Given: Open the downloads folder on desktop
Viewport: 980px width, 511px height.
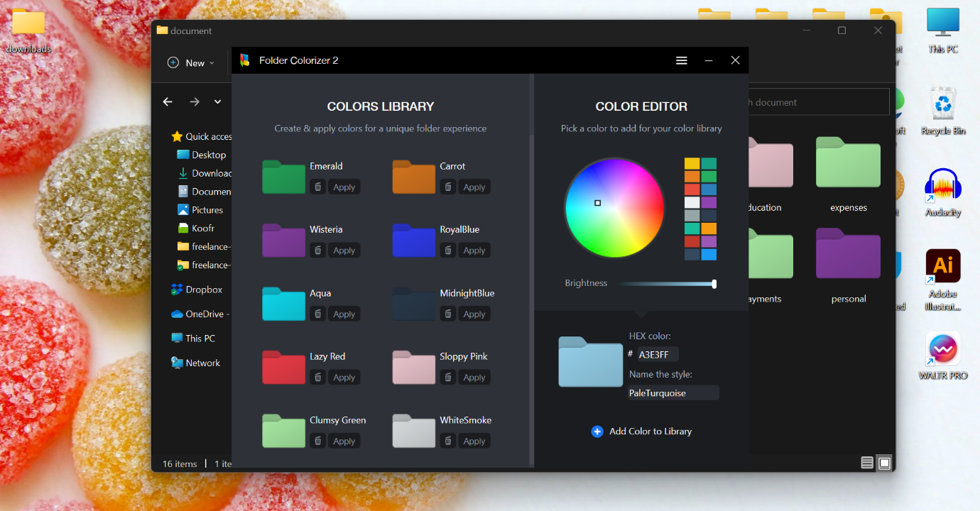Looking at the screenshot, I should click(28, 30).
